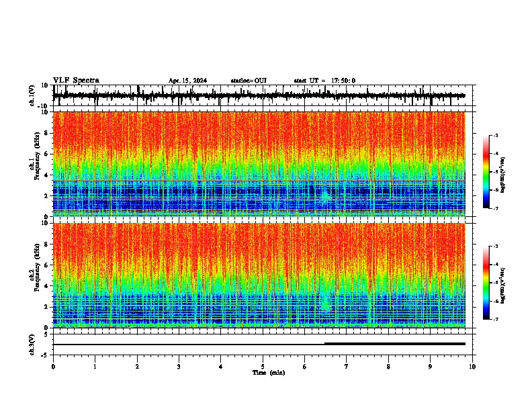
Task: Click the "10" tick on the time axis
Action: pos(472,367)
